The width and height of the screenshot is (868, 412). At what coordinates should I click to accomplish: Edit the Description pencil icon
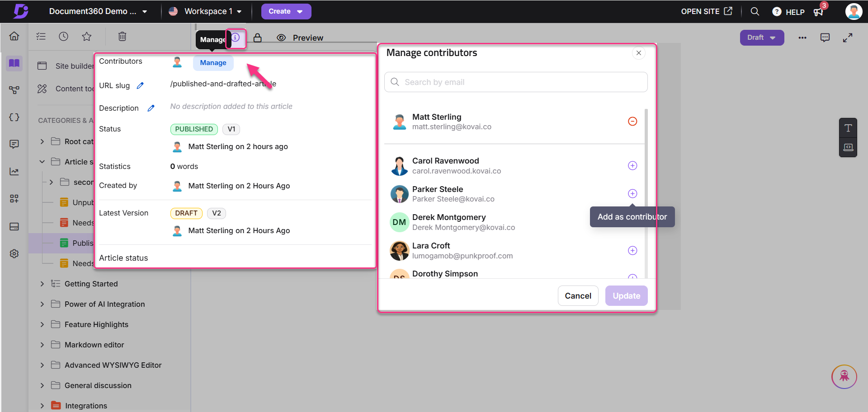point(151,108)
